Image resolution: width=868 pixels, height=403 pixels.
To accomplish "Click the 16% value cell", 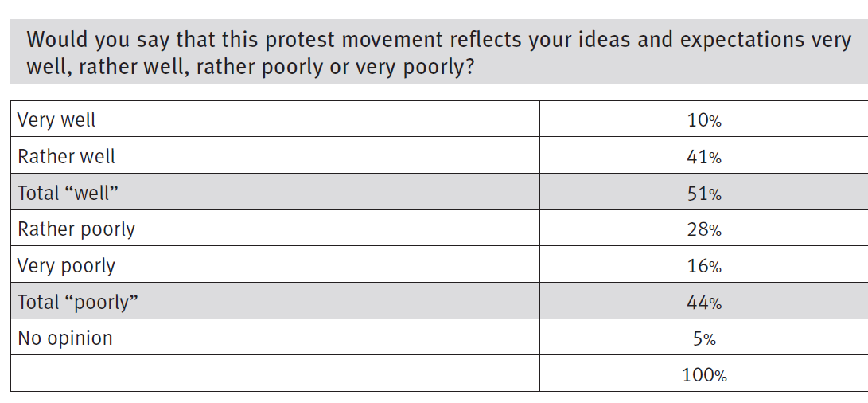I will coord(704,267).
